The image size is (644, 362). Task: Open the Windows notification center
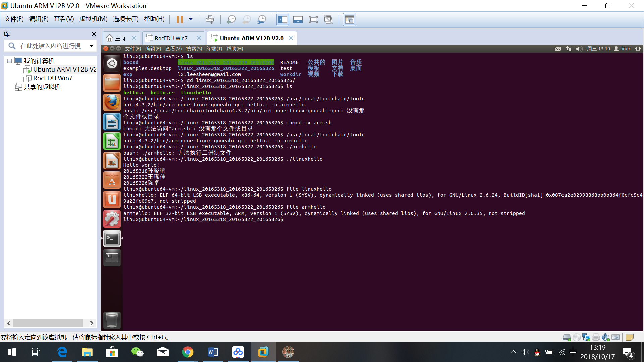coord(628,353)
